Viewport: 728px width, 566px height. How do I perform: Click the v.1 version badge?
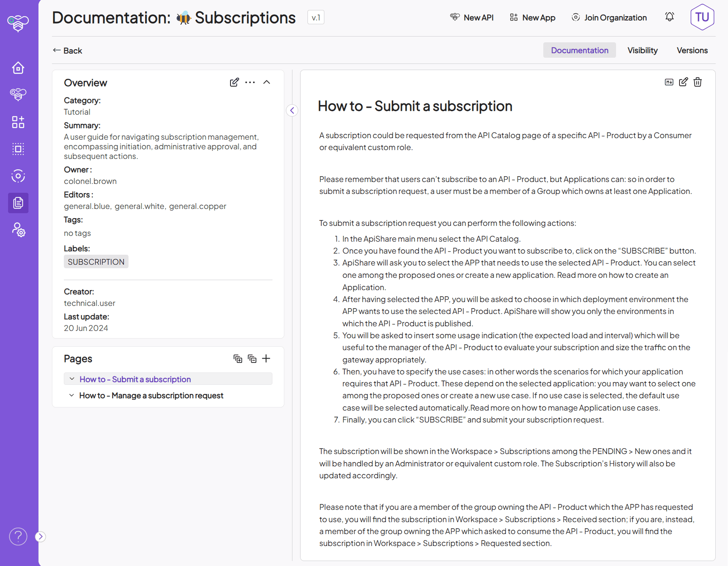tap(316, 17)
